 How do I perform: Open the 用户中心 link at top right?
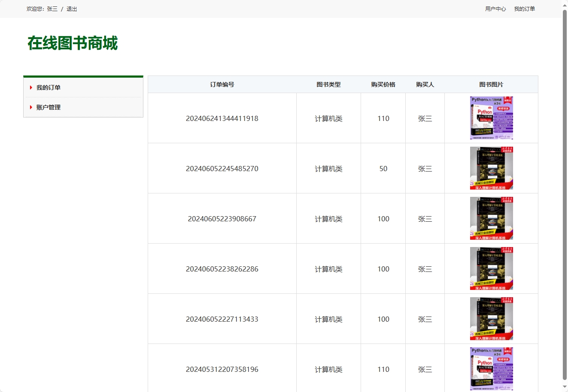click(495, 9)
